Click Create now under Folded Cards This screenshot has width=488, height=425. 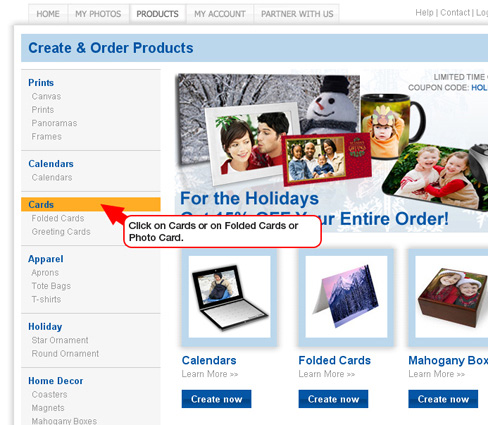pyautogui.click(x=333, y=399)
